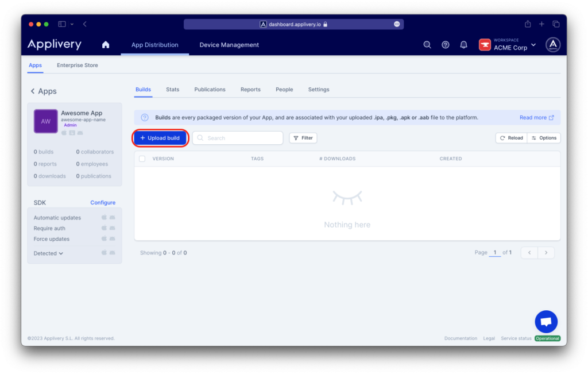
Task: Open a new browser tab with plus icon
Action: (541, 24)
